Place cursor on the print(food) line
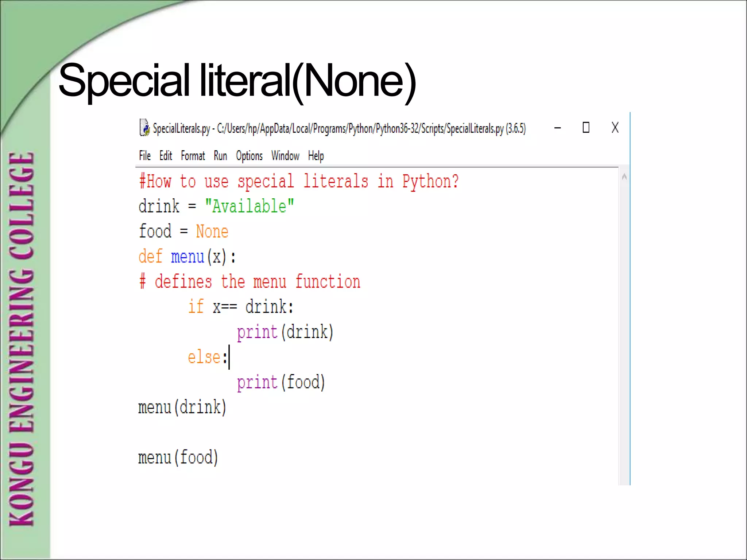Image resolution: width=747 pixels, height=560 pixels. pyautogui.click(x=280, y=382)
